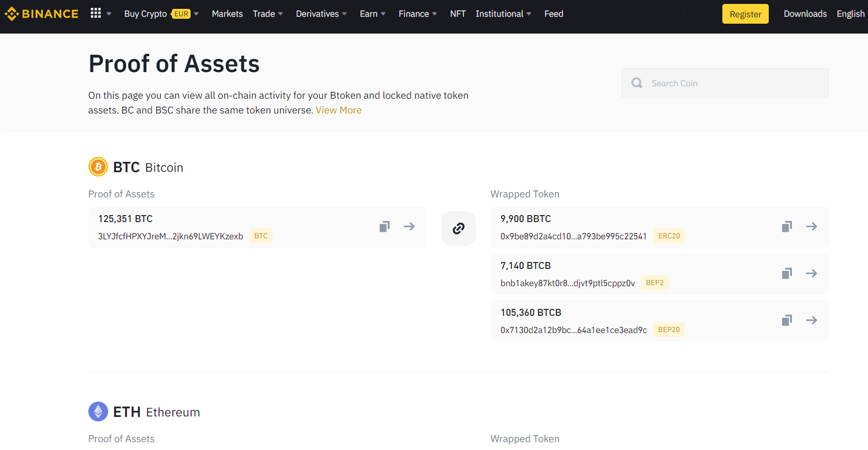Click the 105,360 BTCB amount
Image resolution: width=868 pixels, height=450 pixels.
[531, 312]
